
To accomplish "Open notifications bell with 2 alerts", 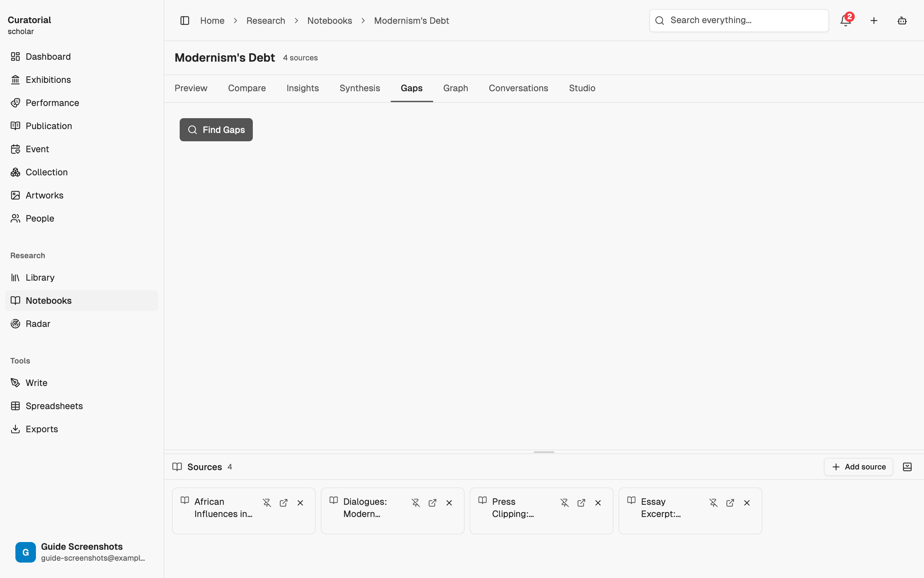I will tap(846, 20).
